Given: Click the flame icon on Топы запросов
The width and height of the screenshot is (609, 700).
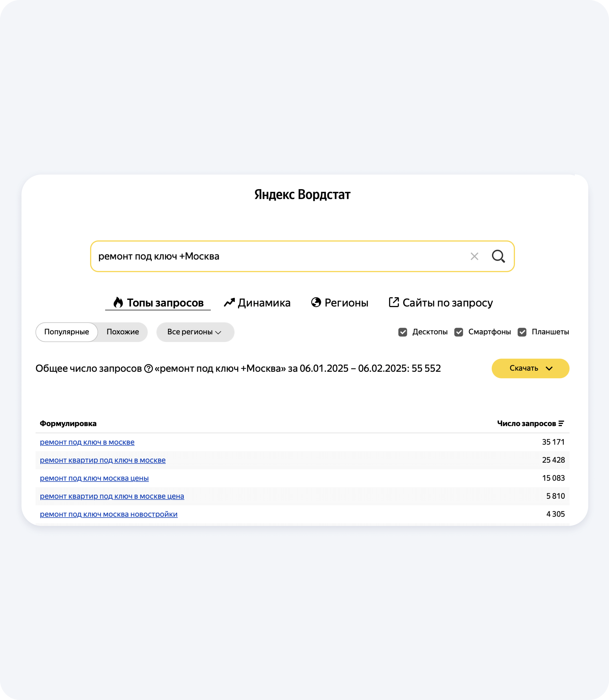Looking at the screenshot, I should [x=118, y=302].
